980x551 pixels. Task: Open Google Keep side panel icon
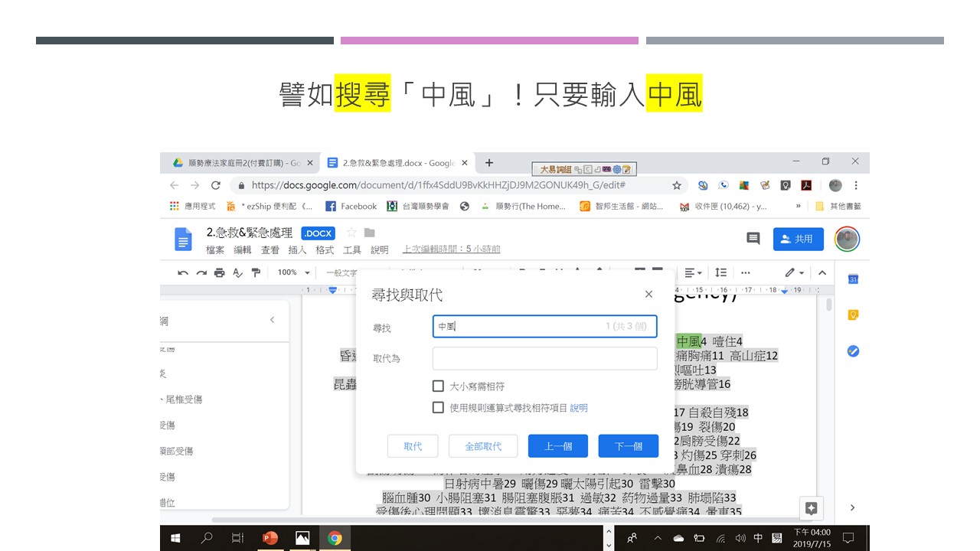coord(853,315)
